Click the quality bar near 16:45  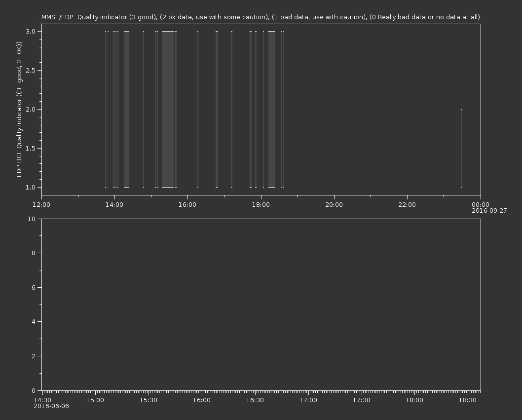217,109
